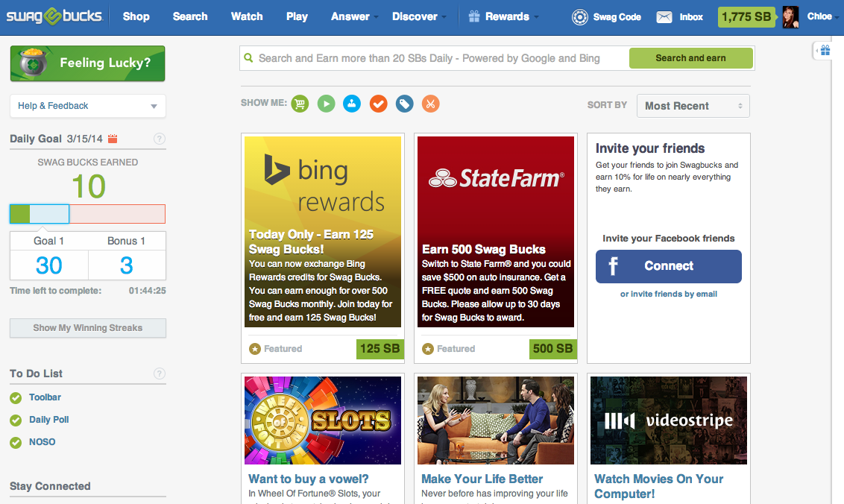View the 1,775 SB balance
Screen dimensions: 844x504
[x=746, y=17]
